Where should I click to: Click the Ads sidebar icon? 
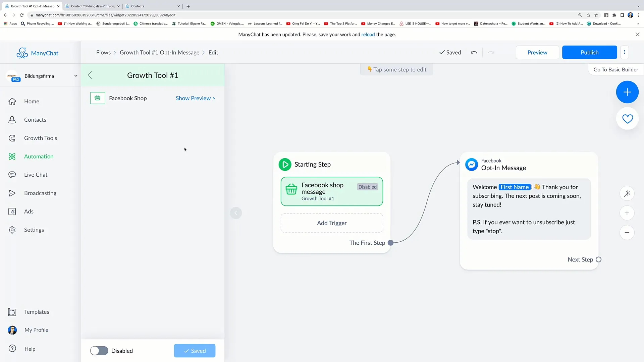point(12,212)
